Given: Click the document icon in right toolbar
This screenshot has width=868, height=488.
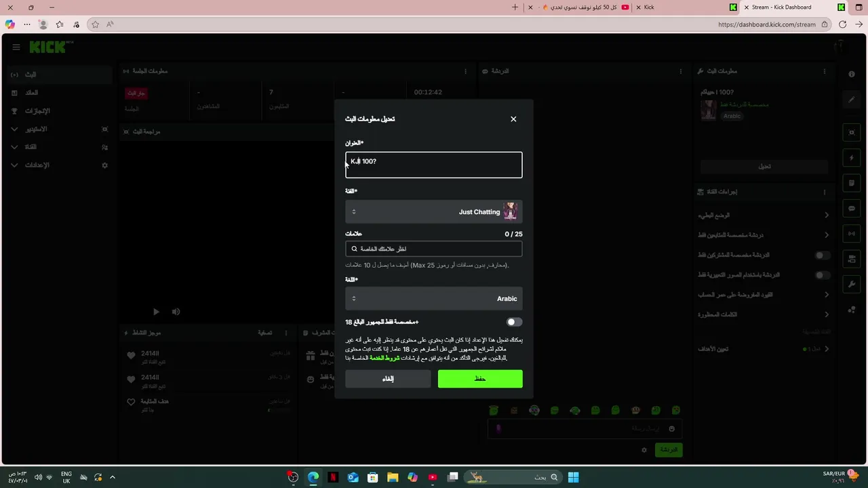Looking at the screenshot, I should pos(852,183).
